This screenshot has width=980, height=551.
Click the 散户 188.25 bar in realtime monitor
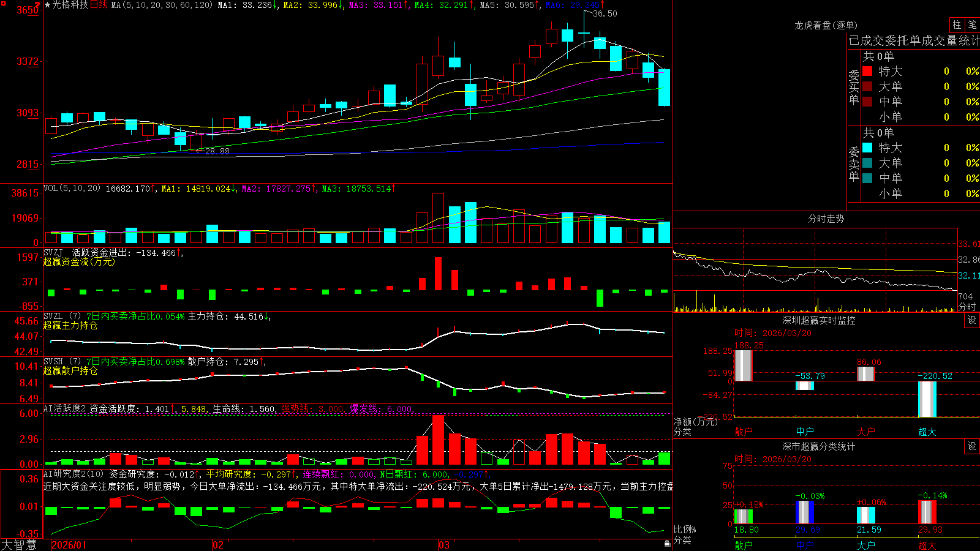pyautogui.click(x=743, y=365)
